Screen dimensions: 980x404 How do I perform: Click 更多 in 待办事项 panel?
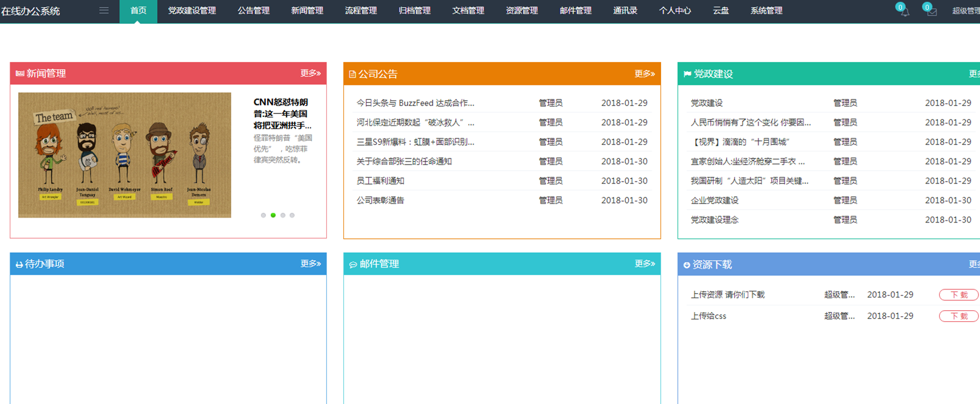[x=310, y=264]
